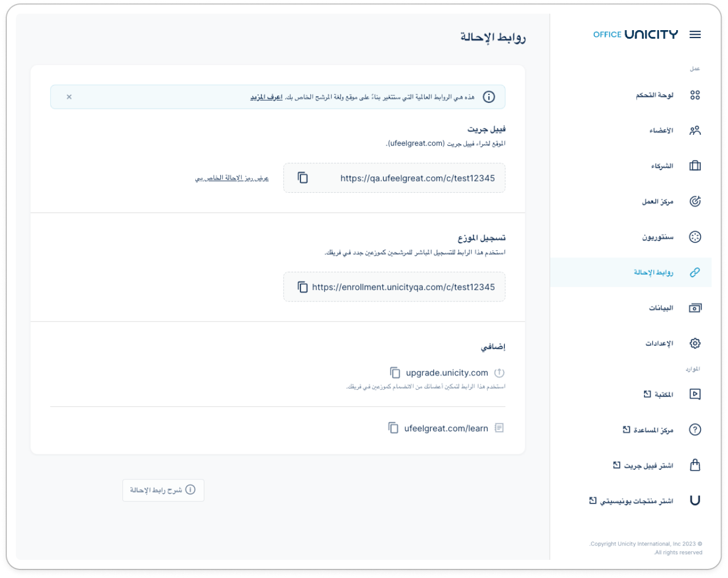Open البيانات in the sidebar
728x578 pixels.
coord(661,308)
